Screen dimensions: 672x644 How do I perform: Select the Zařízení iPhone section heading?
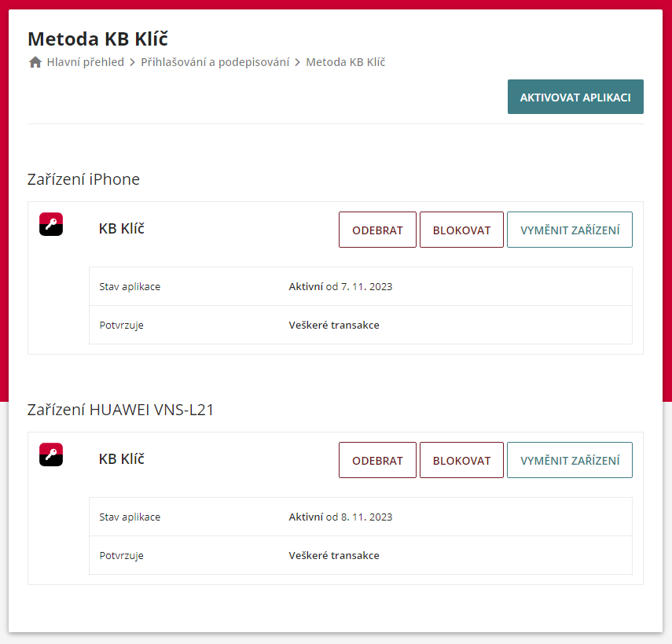click(84, 179)
